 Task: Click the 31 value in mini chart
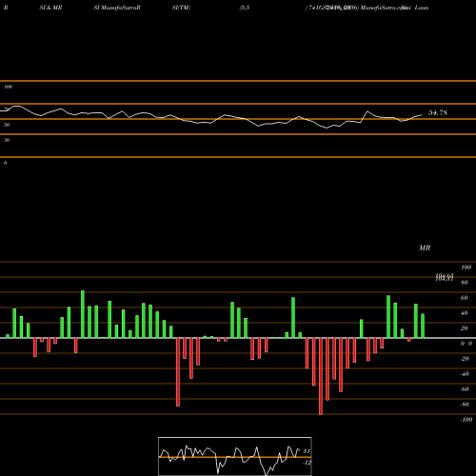tap(307, 451)
